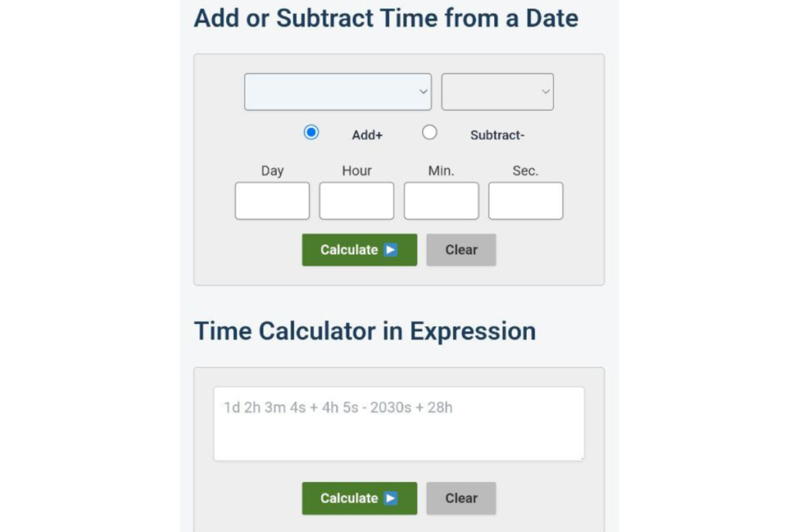Click the chevron arrow of the wide dropdown
798x532 pixels.
(x=423, y=92)
